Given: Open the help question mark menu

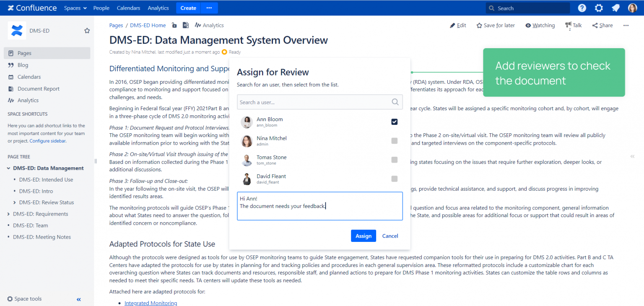Looking at the screenshot, I should point(582,8).
